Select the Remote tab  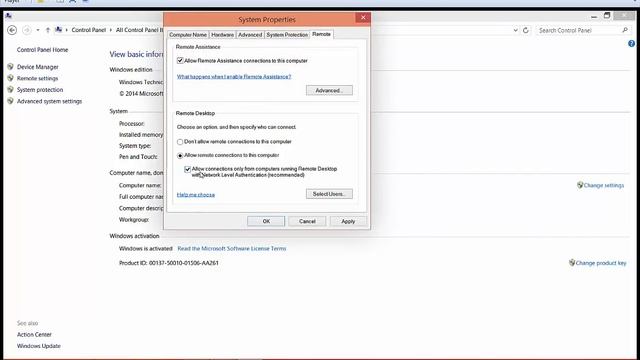pyautogui.click(x=321, y=34)
